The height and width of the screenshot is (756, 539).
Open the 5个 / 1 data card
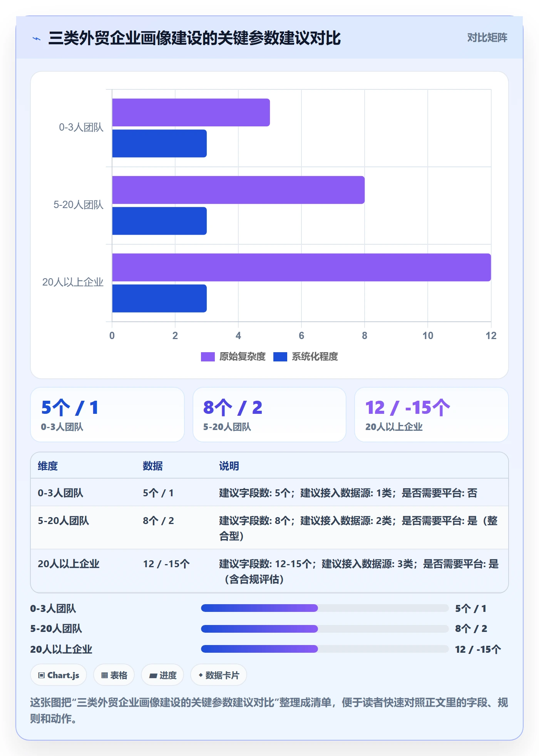(x=107, y=415)
